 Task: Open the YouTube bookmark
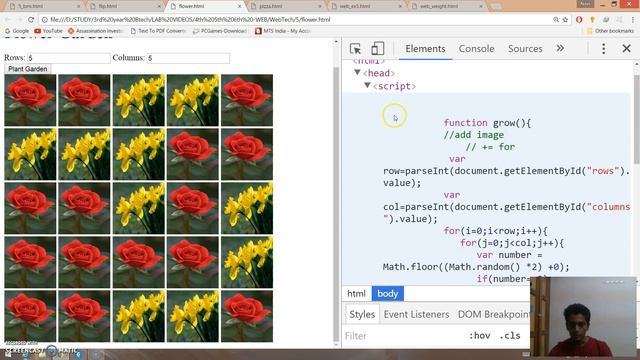tap(49, 31)
